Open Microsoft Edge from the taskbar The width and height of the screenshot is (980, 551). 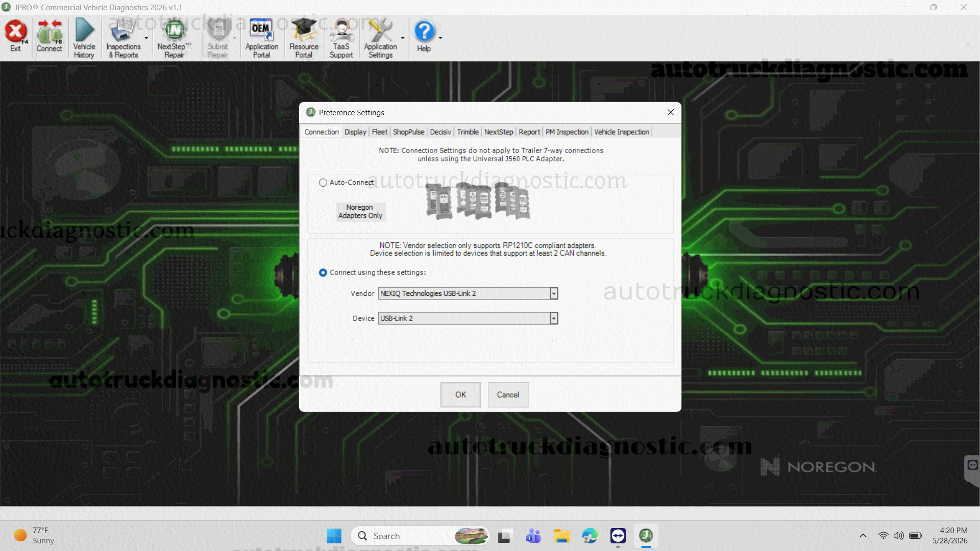pyautogui.click(x=590, y=536)
